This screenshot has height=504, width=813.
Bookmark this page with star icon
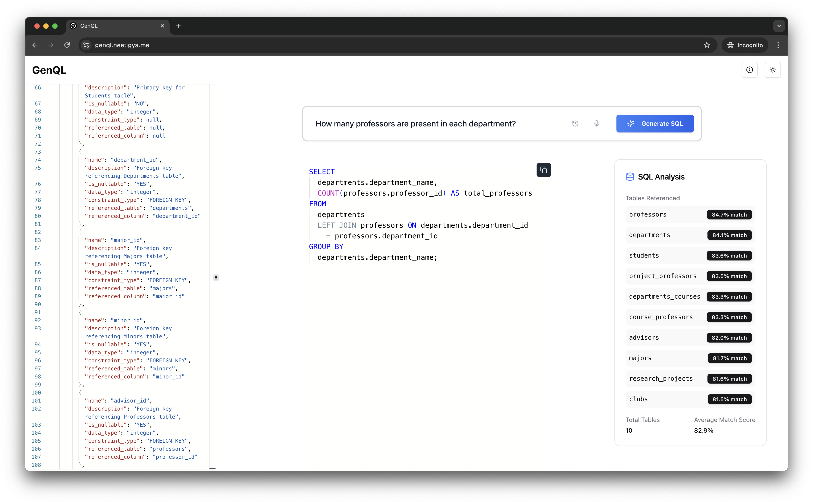pyautogui.click(x=706, y=45)
